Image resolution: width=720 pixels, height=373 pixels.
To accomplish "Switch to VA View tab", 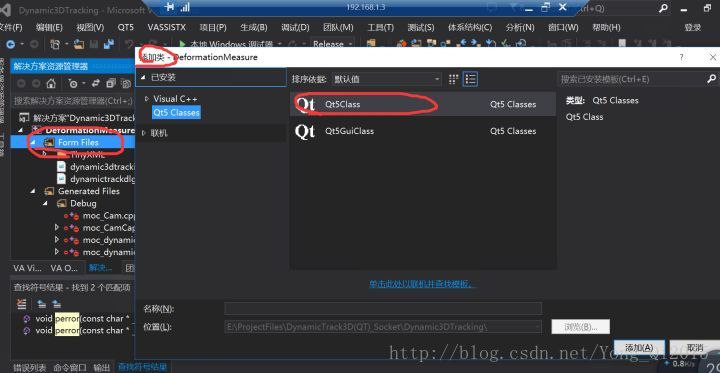I will [27, 268].
